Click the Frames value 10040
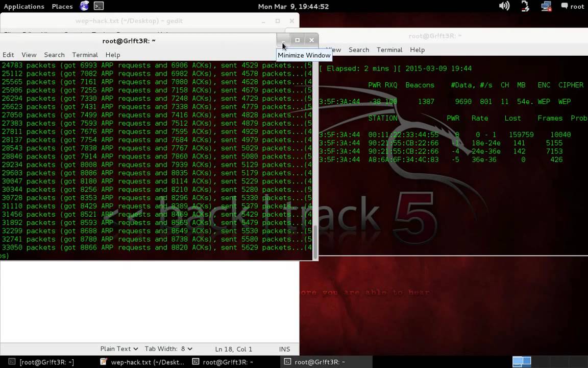 [560, 134]
